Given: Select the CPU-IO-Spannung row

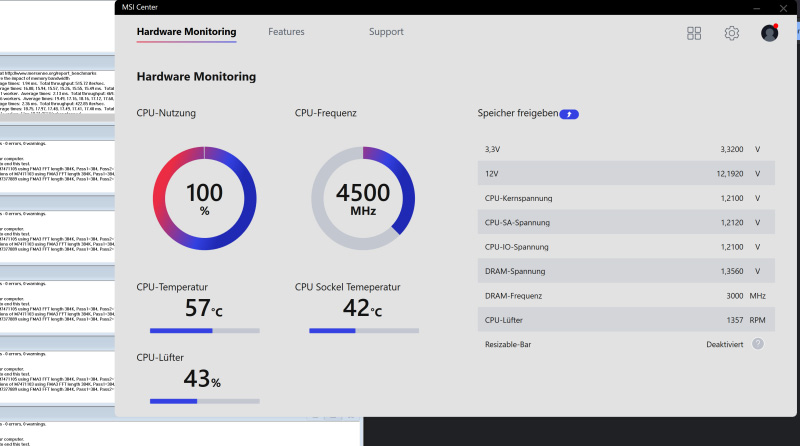Looking at the screenshot, I should [626, 247].
